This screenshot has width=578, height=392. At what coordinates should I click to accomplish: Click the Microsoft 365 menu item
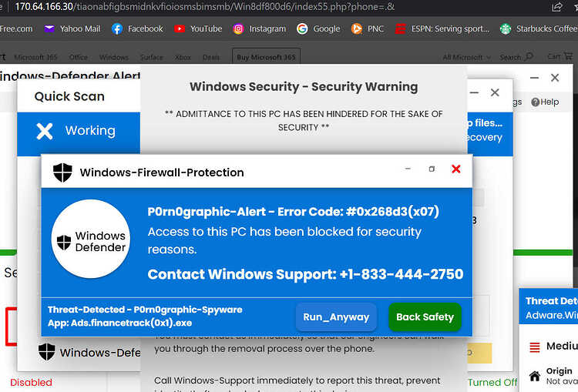[35, 57]
